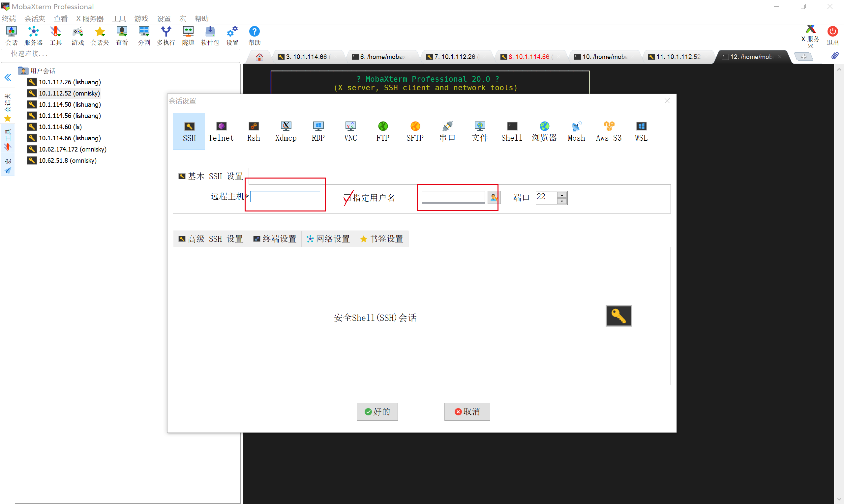
Task: Collapse the left session panel with double arrows
Action: coord(8,77)
